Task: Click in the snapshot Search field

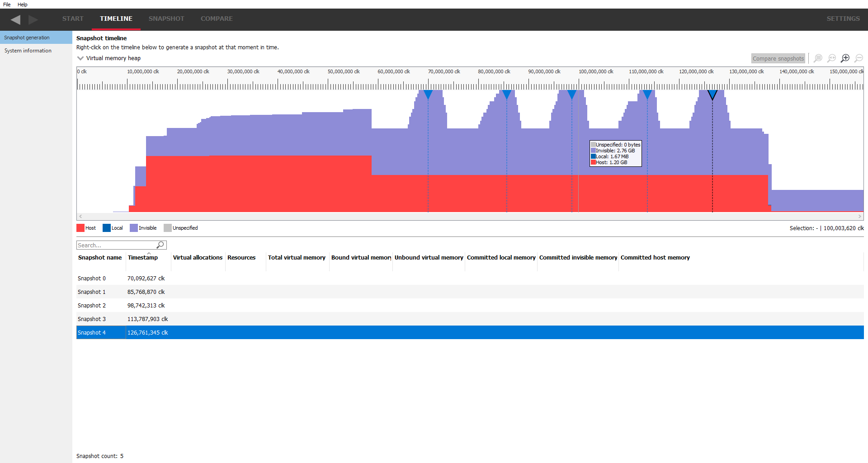Action: tap(116, 245)
